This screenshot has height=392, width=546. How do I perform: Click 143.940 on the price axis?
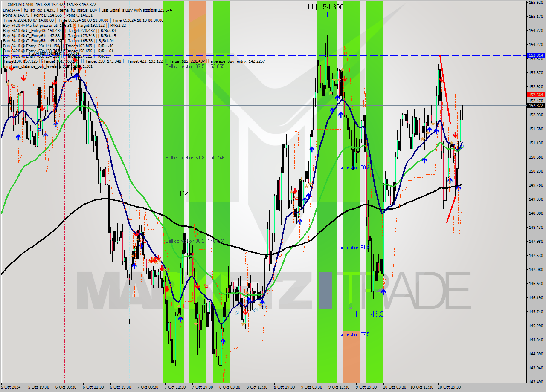536,368
